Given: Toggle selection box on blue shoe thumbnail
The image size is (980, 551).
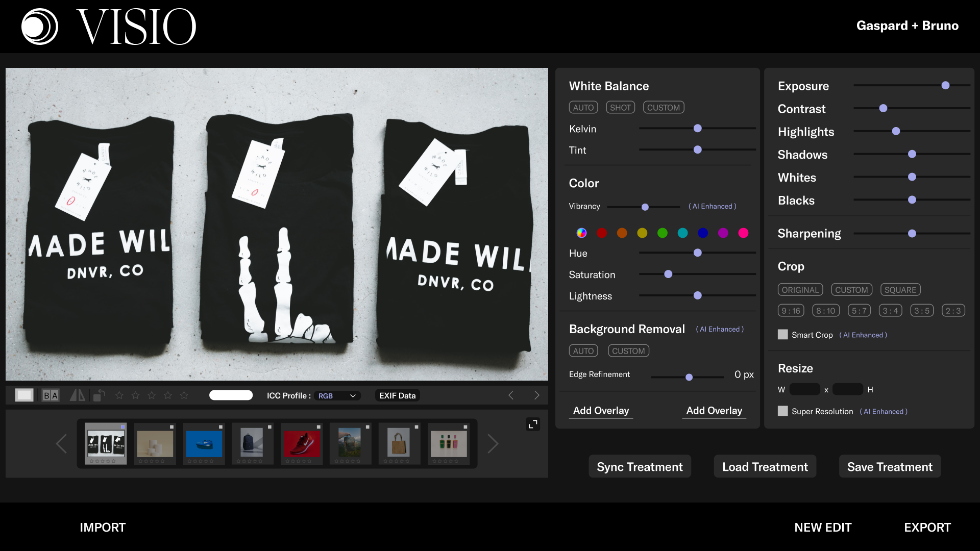Looking at the screenshot, I should click(221, 427).
